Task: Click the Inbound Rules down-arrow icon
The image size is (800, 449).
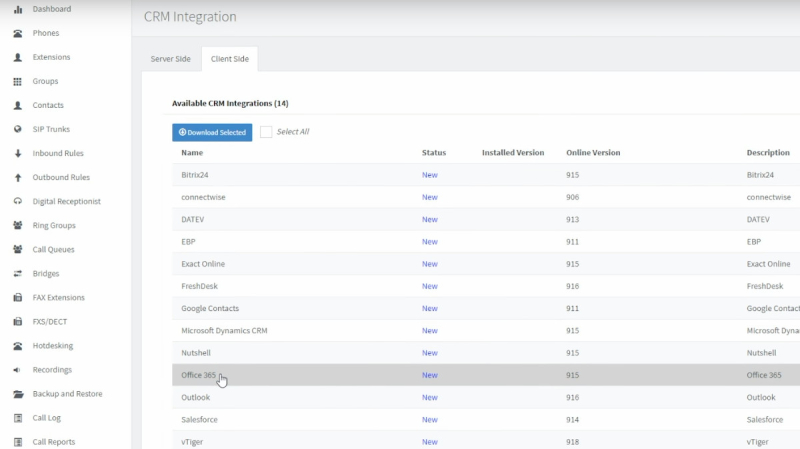Action: click(x=18, y=153)
